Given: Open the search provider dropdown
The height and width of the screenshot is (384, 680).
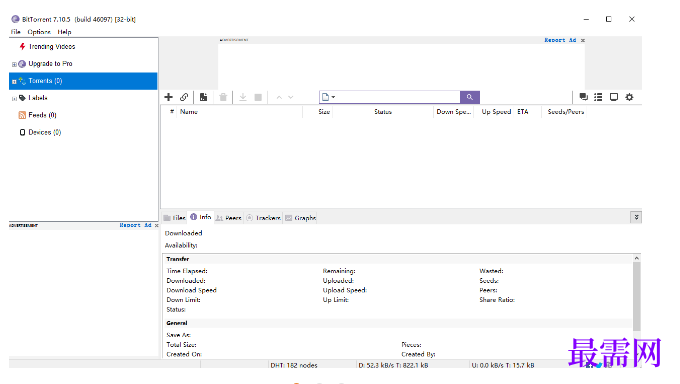Looking at the screenshot, I should tap(328, 97).
